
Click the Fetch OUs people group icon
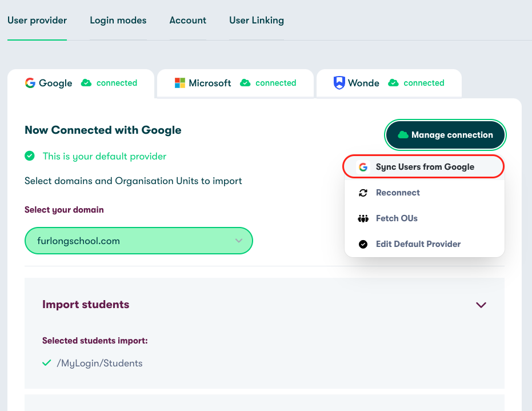click(363, 218)
